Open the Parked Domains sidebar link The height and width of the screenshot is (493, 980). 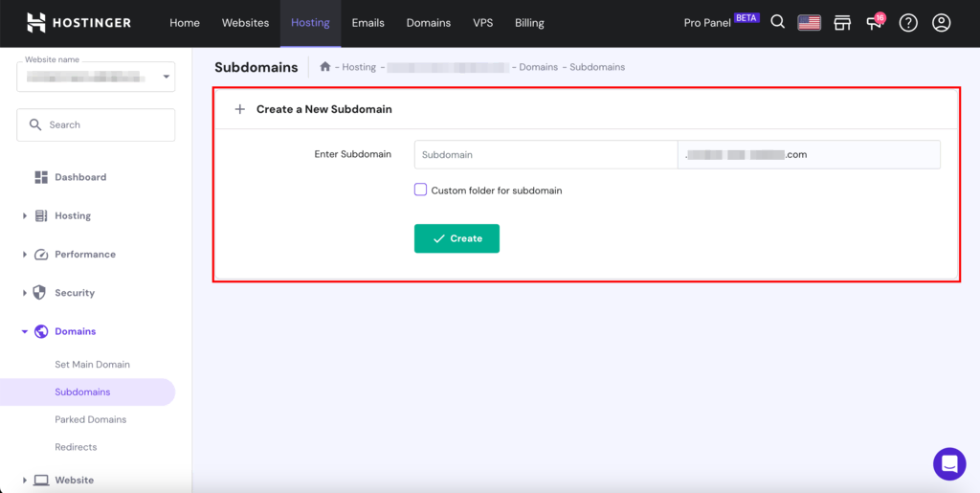(91, 419)
